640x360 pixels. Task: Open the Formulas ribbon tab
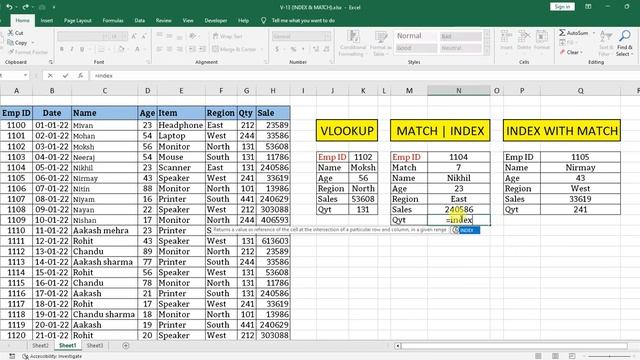pos(113,20)
